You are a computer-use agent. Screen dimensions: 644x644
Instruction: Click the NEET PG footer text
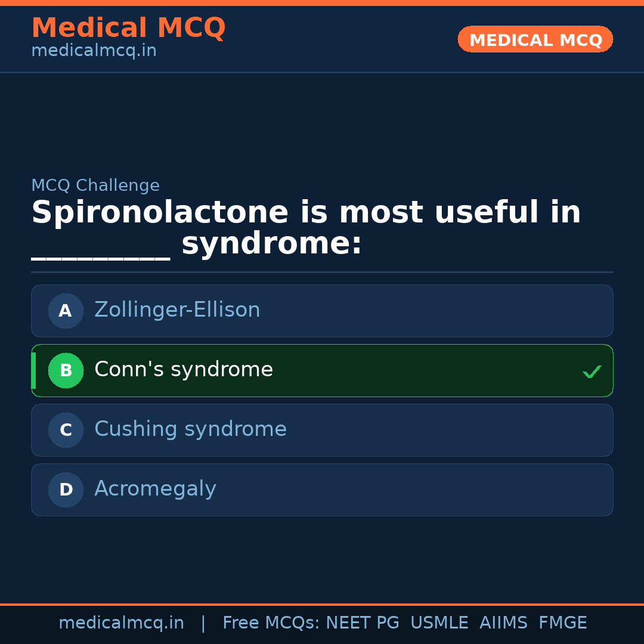pyautogui.click(x=363, y=623)
